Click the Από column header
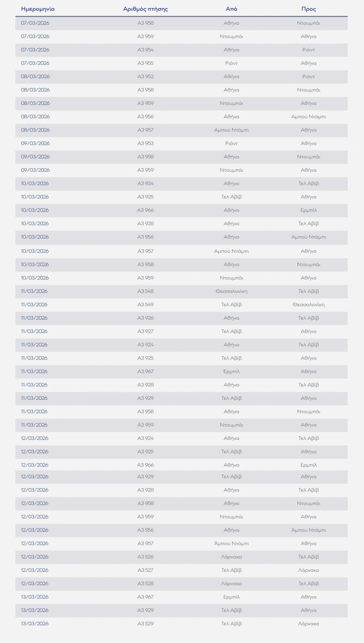Viewport: 364px width, 643px height. (231, 9)
